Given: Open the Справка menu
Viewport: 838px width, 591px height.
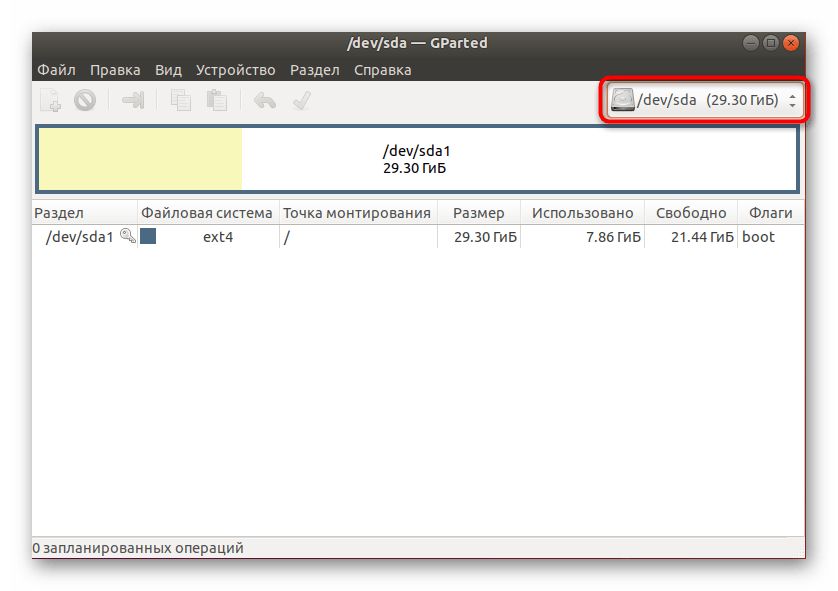Looking at the screenshot, I should [x=381, y=70].
